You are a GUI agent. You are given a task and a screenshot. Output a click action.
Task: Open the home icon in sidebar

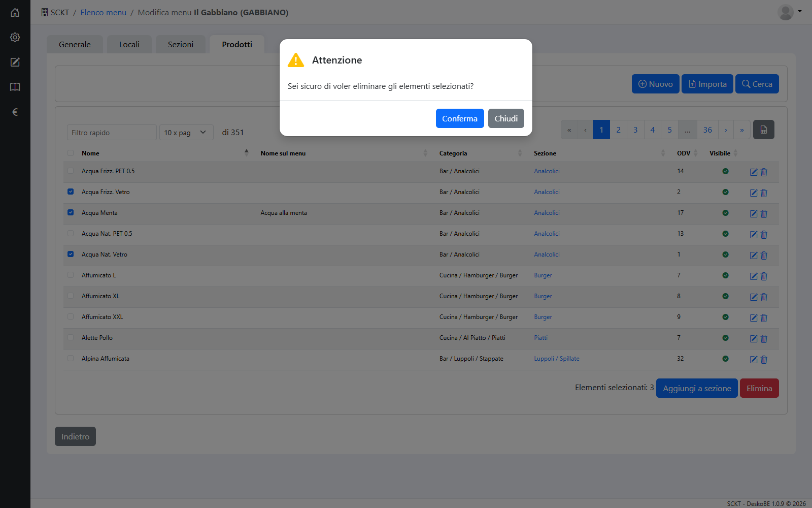click(x=15, y=13)
